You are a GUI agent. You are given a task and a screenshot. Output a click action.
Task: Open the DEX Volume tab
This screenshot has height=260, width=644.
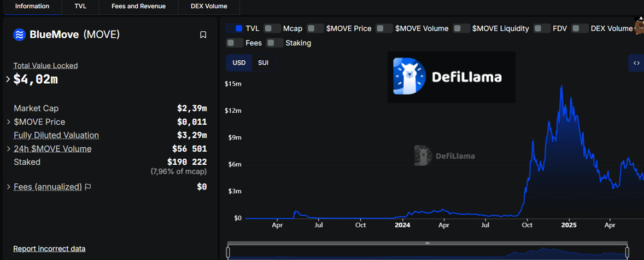tap(209, 6)
